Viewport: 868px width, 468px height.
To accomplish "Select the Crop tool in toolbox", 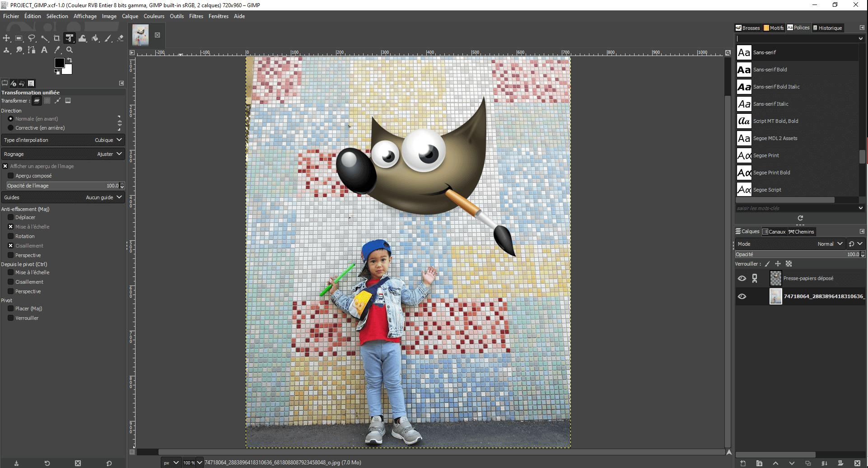I will click(x=56, y=38).
